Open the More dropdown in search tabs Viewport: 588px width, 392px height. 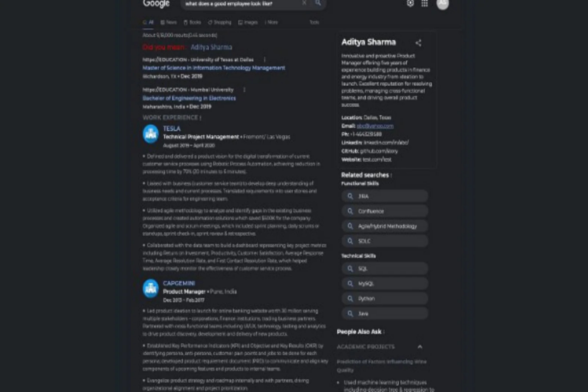(271, 23)
